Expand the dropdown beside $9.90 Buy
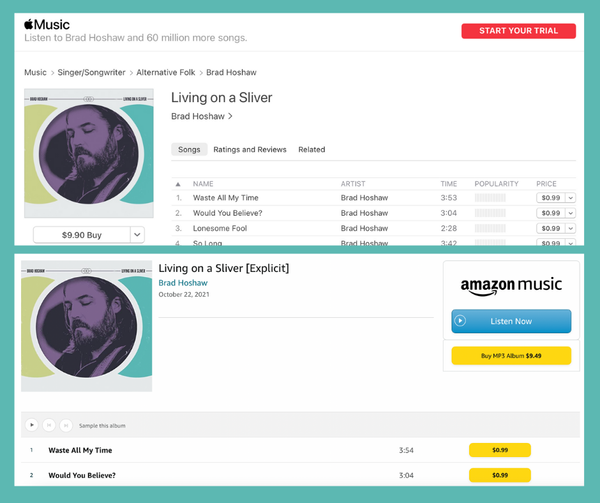This screenshot has width=600, height=503. (137, 235)
